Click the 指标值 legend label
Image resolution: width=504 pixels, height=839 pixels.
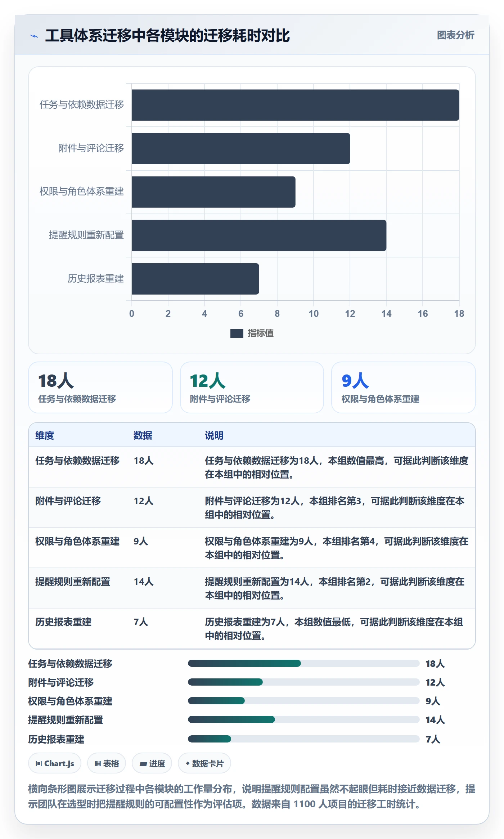[x=260, y=333]
